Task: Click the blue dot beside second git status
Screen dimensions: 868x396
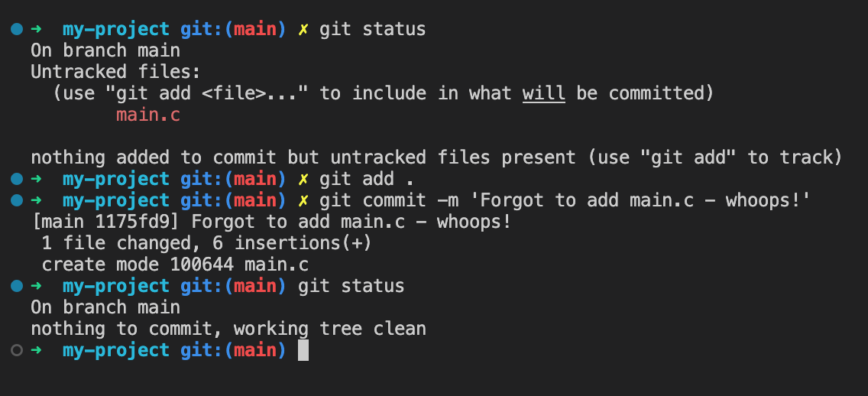Action: click(17, 286)
